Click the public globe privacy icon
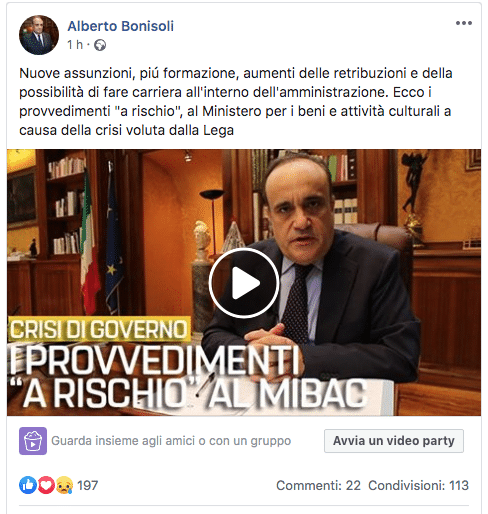488x514 pixels. [100, 45]
